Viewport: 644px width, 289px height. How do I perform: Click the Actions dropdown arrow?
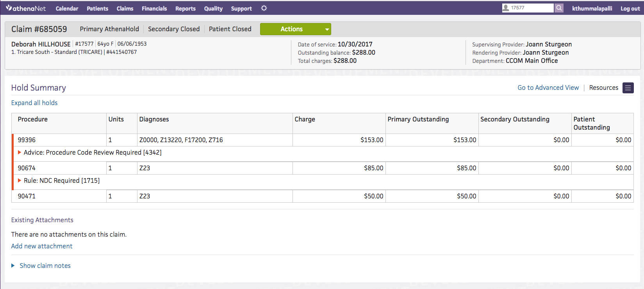(x=327, y=29)
